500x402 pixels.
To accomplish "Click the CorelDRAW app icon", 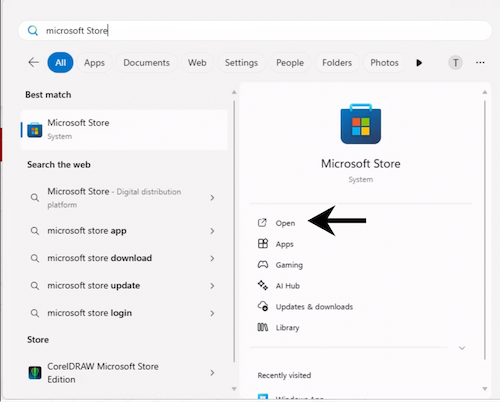I will (35, 373).
